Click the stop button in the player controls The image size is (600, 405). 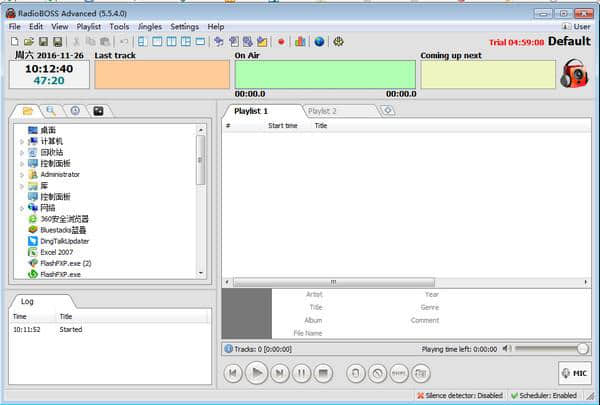323,373
